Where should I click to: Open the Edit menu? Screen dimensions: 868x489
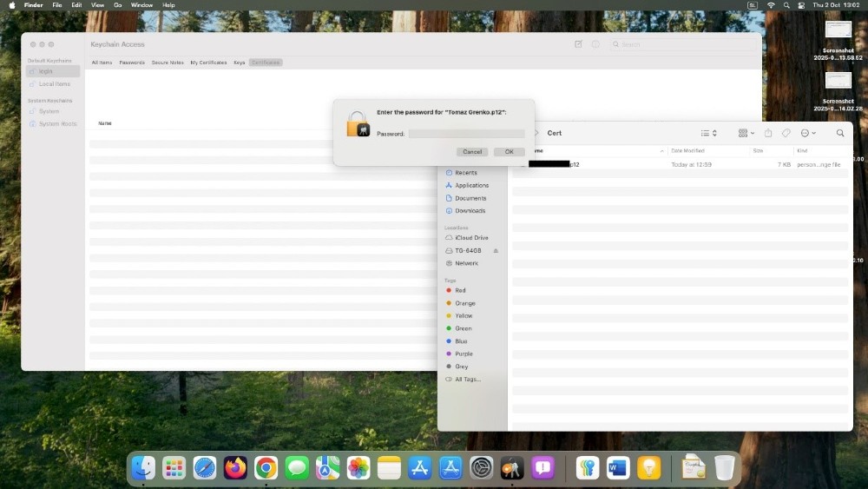(x=77, y=5)
